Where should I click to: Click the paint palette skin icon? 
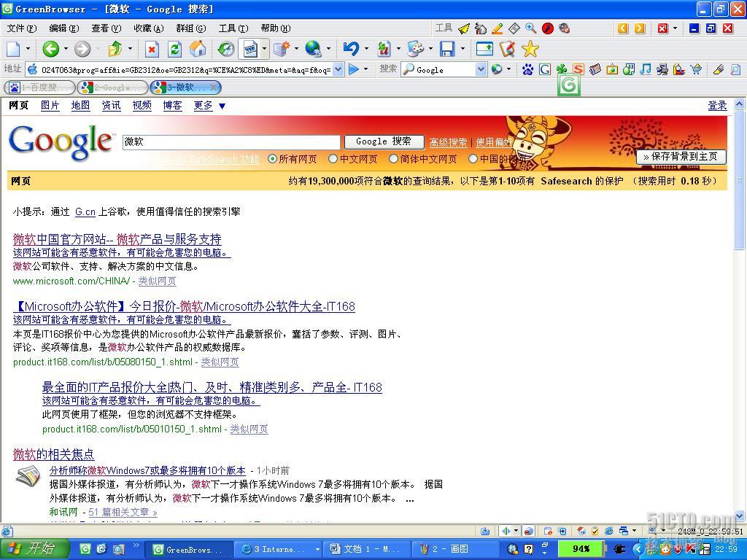pos(415,49)
